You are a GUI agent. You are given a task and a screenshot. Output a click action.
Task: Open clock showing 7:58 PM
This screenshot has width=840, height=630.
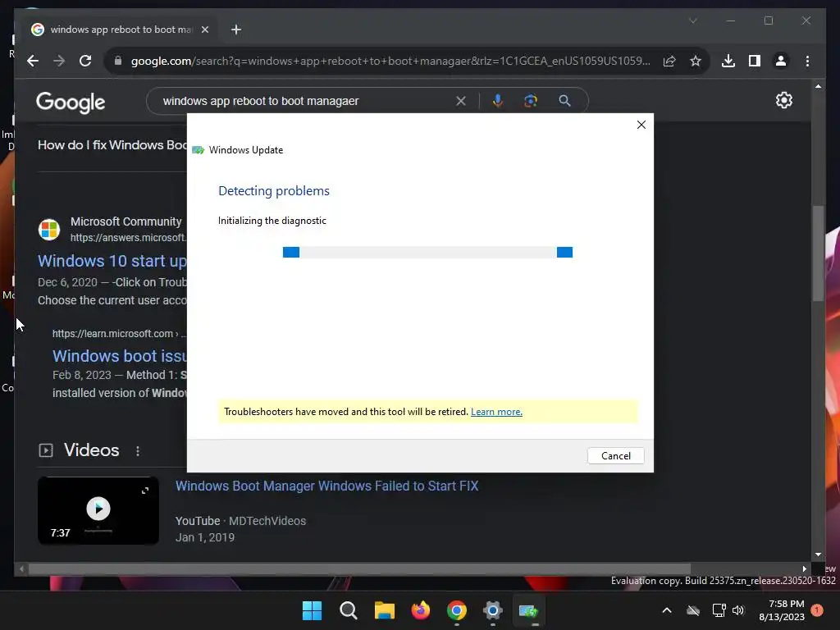(x=782, y=610)
